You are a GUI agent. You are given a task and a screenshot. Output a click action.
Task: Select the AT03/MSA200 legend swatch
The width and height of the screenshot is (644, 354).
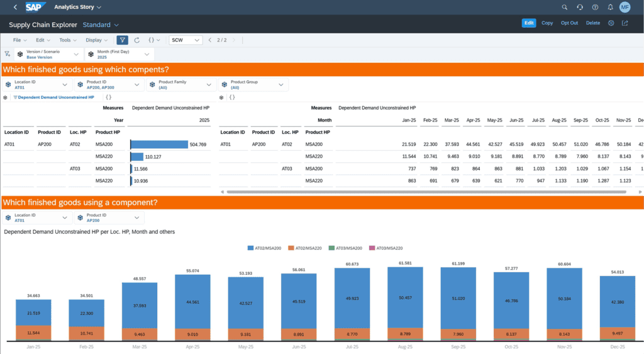[331, 248]
